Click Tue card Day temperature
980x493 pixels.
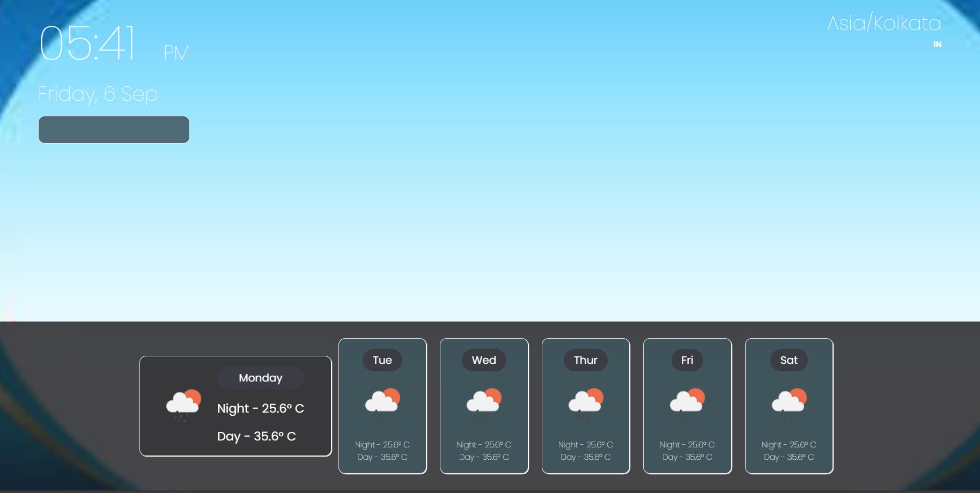point(382,457)
